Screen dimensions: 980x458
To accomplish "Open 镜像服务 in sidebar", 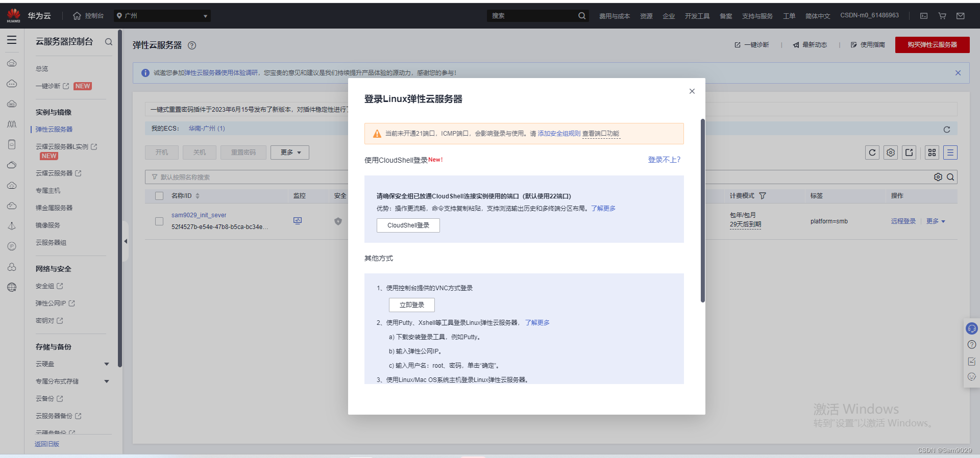I will (x=48, y=225).
